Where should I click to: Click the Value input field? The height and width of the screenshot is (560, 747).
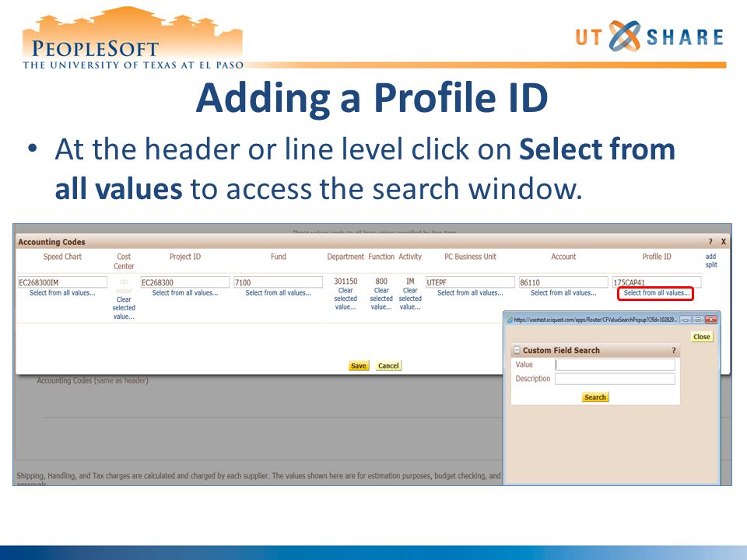[615, 365]
